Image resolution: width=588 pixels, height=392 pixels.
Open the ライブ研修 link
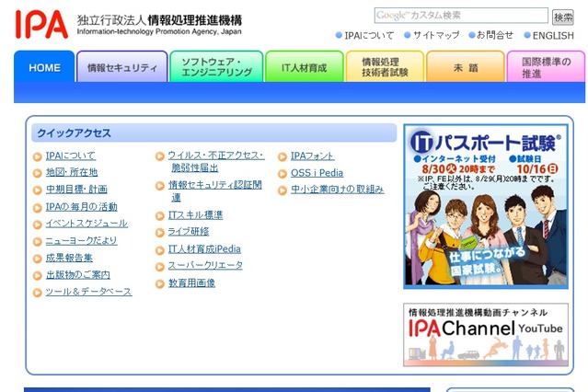[x=189, y=232]
